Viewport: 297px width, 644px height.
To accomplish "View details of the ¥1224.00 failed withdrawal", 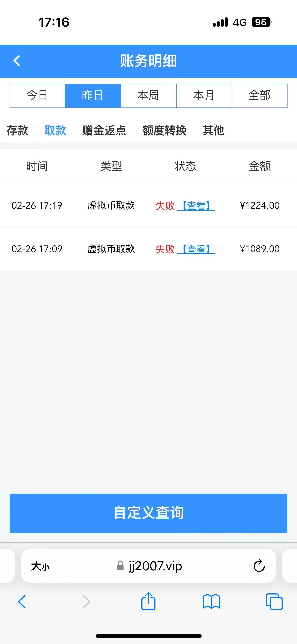I will click(x=196, y=206).
